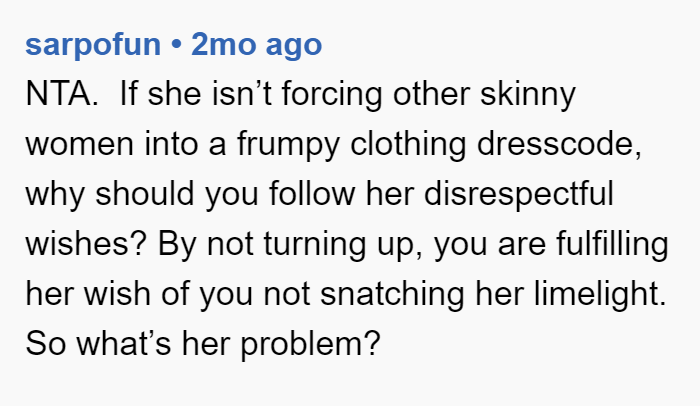Click the phrase So what's in last line
Viewport: 700px width, 406px height.
(99, 344)
